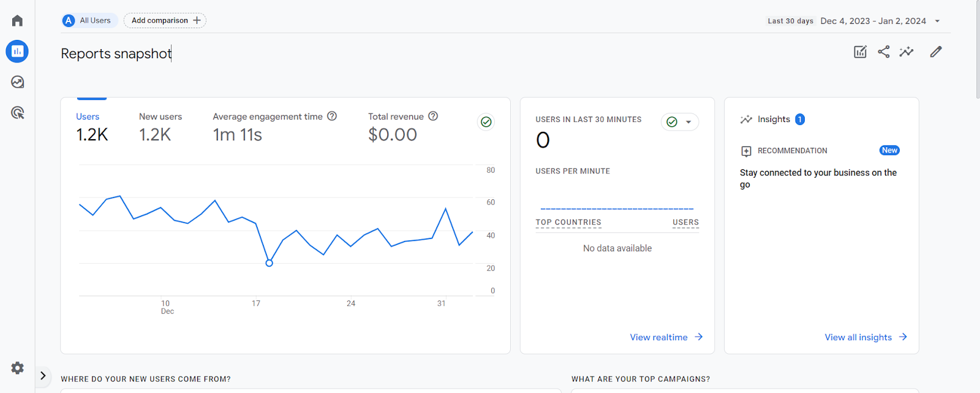Screen dimensions: 980x393
Task: Open the Explore icon in sidebar
Action: 17,82
